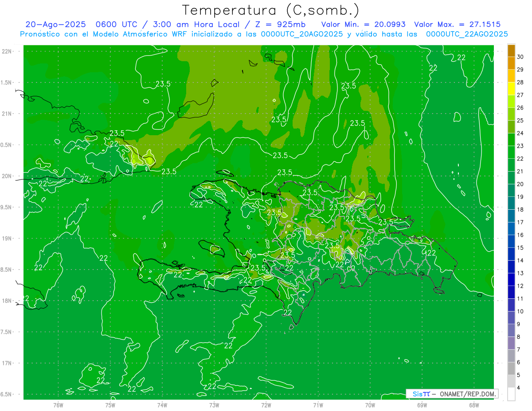This screenshot has height=411, width=532.
Task: Click the '76W' longitude axis label
Action: (58, 405)
